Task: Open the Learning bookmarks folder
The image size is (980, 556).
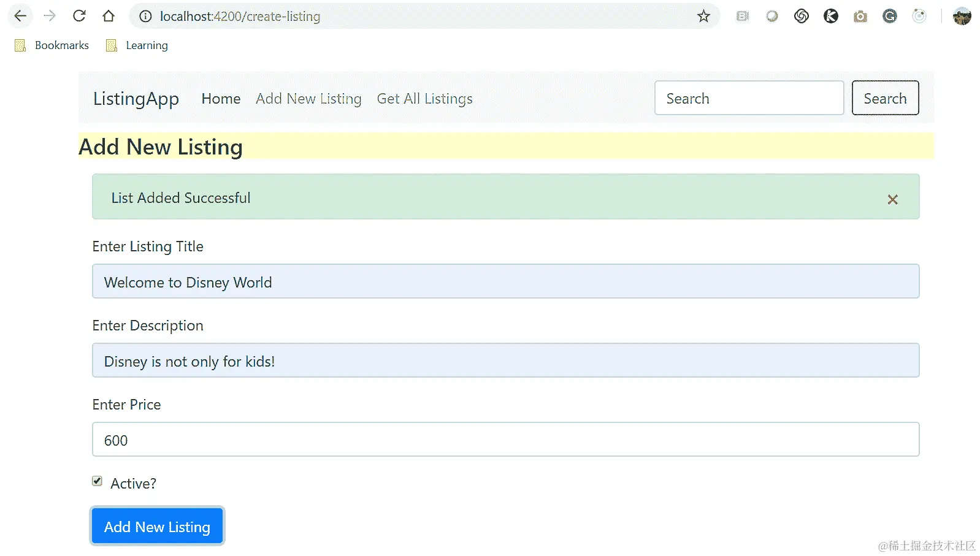Action: [137, 45]
